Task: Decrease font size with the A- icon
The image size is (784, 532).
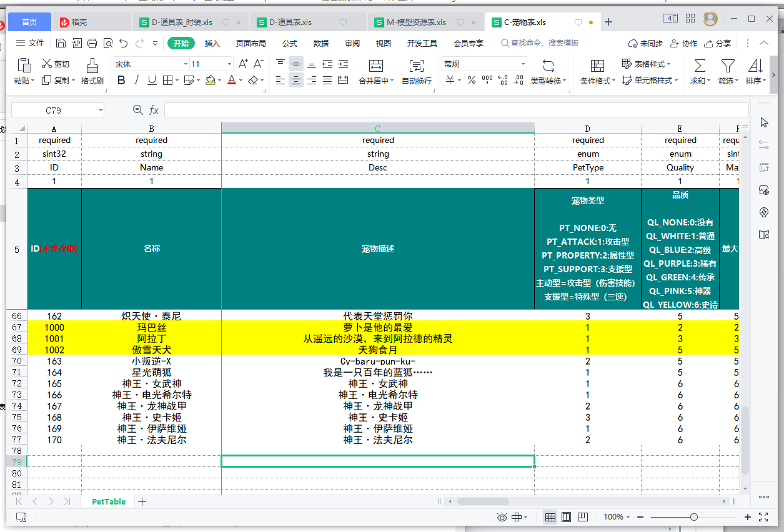Action: pos(259,64)
